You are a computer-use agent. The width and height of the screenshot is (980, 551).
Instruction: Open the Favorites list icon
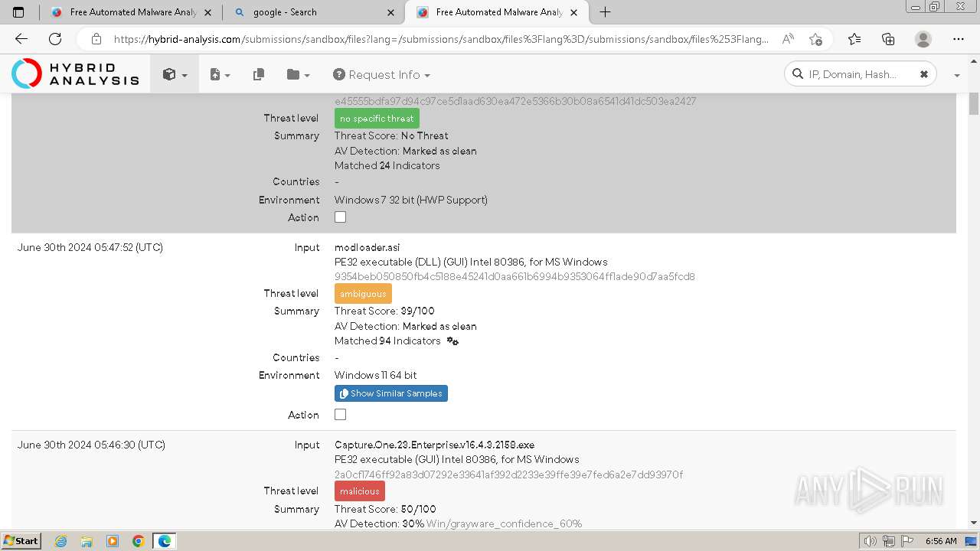click(x=854, y=39)
